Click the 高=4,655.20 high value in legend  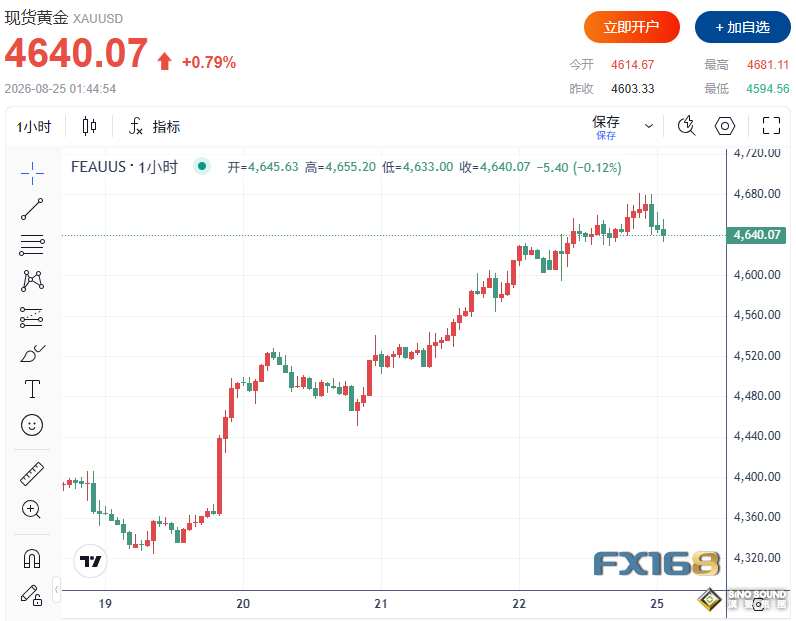tap(340, 167)
